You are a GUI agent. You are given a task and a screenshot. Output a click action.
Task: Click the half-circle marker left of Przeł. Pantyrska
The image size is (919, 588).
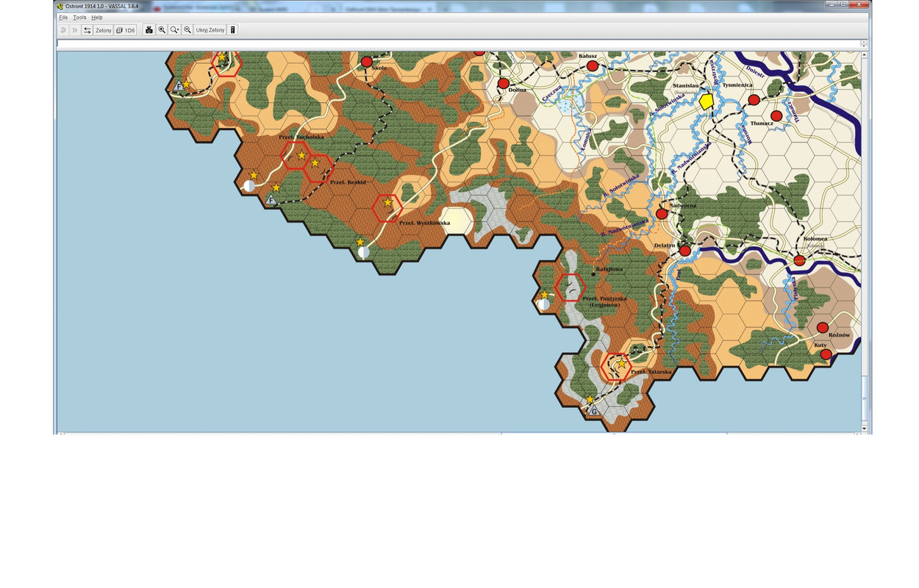pyautogui.click(x=544, y=304)
